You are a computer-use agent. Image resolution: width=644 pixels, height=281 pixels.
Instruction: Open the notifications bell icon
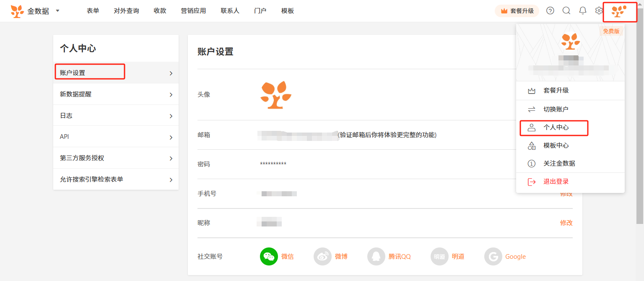pos(583,11)
